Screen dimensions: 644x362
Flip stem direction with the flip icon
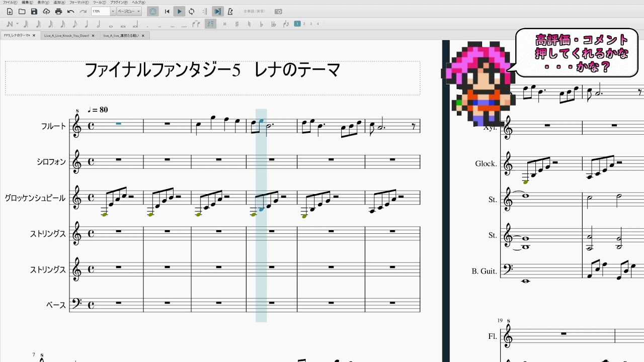pos(286,24)
